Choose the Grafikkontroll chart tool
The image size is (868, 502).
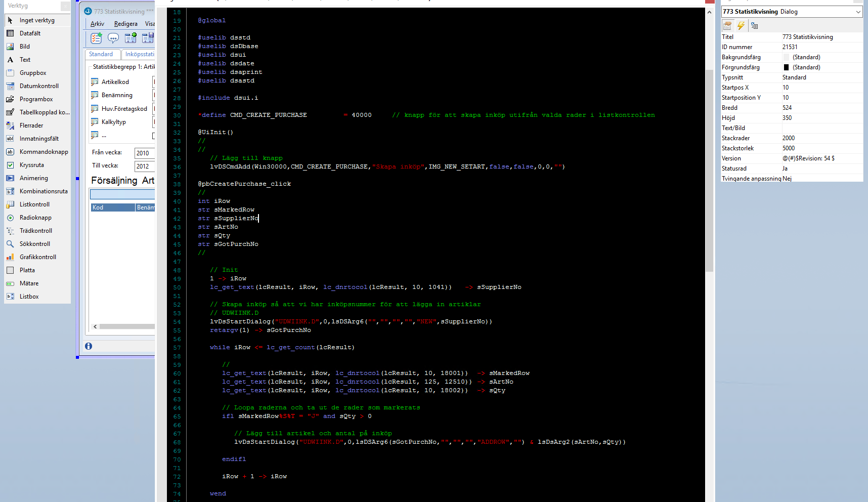click(37, 257)
